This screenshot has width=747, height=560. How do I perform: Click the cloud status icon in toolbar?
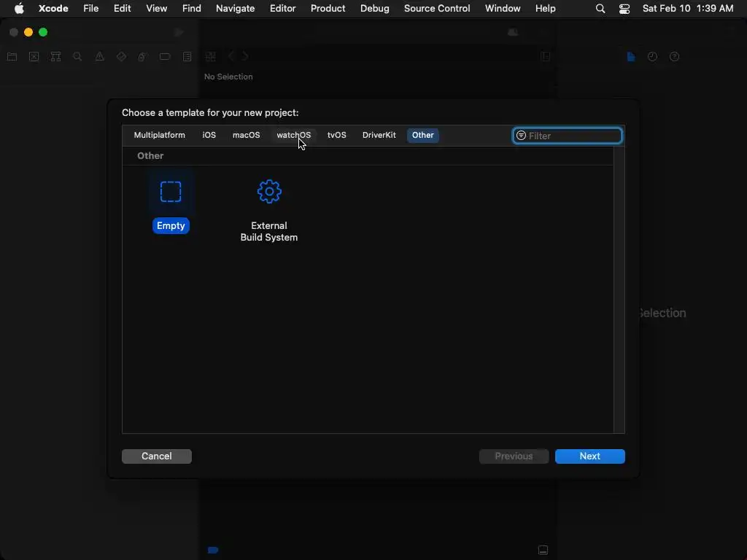tap(513, 32)
